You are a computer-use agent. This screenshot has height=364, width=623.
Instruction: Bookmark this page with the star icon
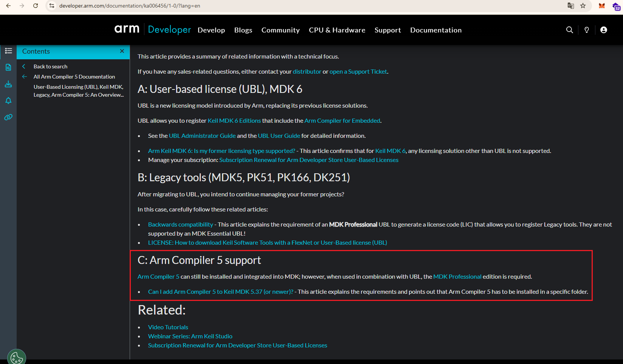tap(583, 6)
